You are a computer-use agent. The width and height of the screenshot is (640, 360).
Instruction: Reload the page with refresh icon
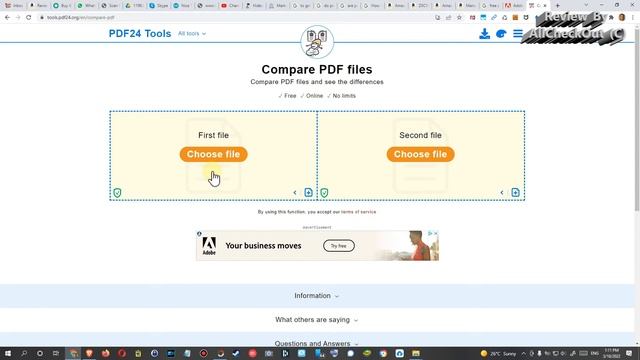[x=29, y=18]
